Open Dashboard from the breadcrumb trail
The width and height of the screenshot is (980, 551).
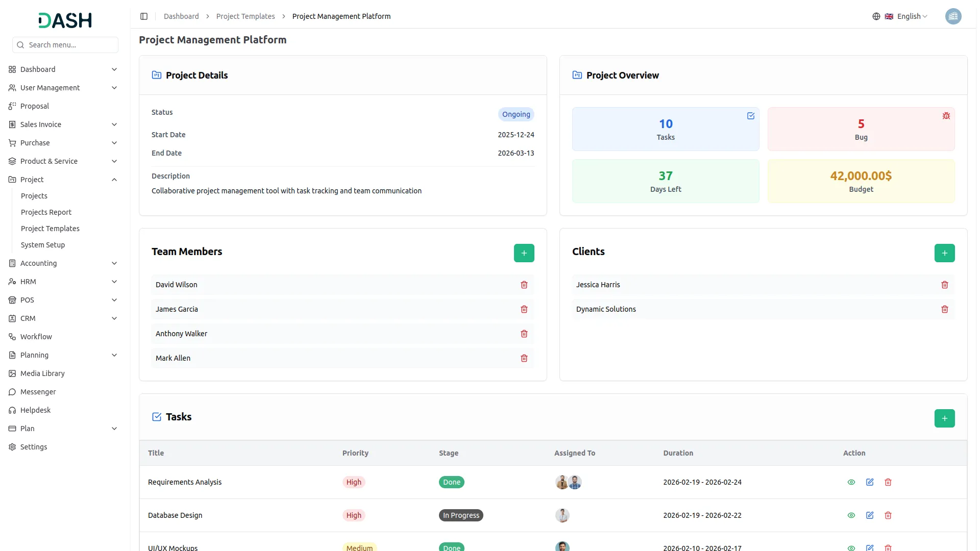[x=181, y=16]
